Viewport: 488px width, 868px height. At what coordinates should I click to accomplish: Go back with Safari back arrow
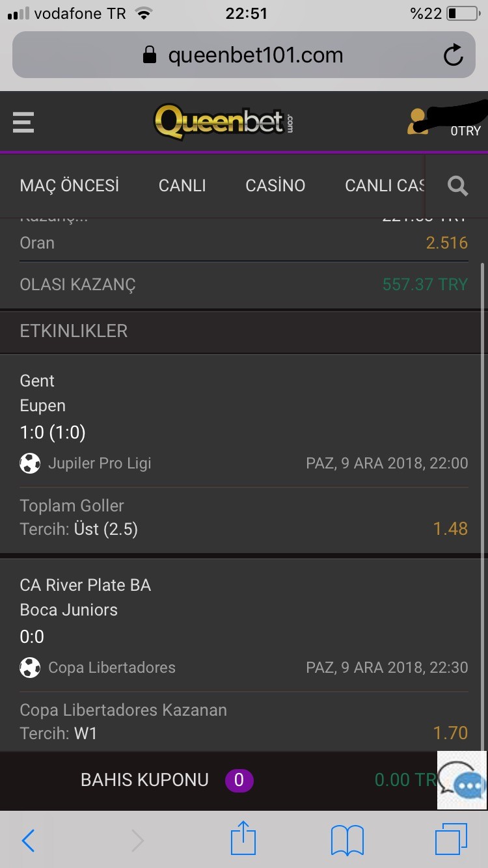click(x=28, y=841)
